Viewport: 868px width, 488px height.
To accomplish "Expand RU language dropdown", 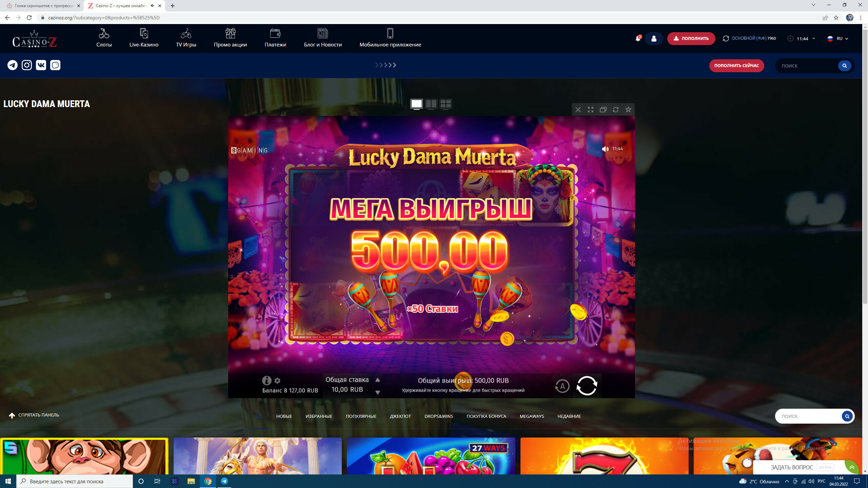I will [838, 39].
